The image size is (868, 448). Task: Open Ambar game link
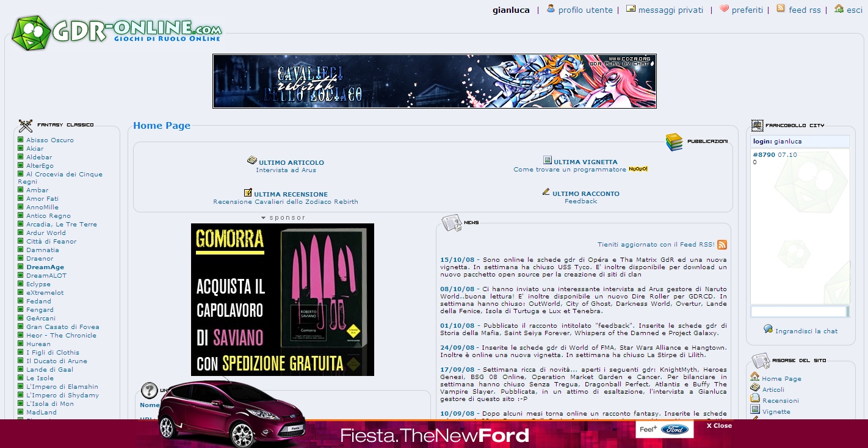(x=37, y=190)
